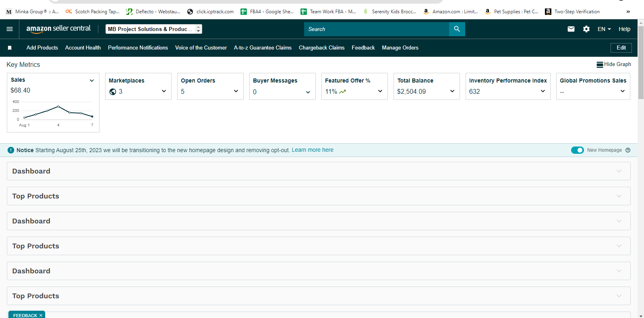Focus the Search input field

coord(377,29)
